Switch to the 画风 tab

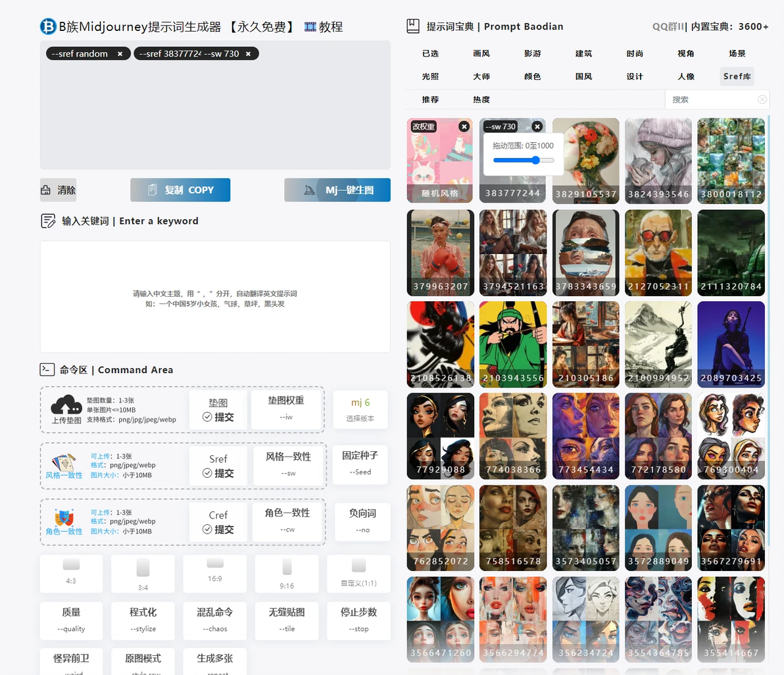tap(481, 53)
